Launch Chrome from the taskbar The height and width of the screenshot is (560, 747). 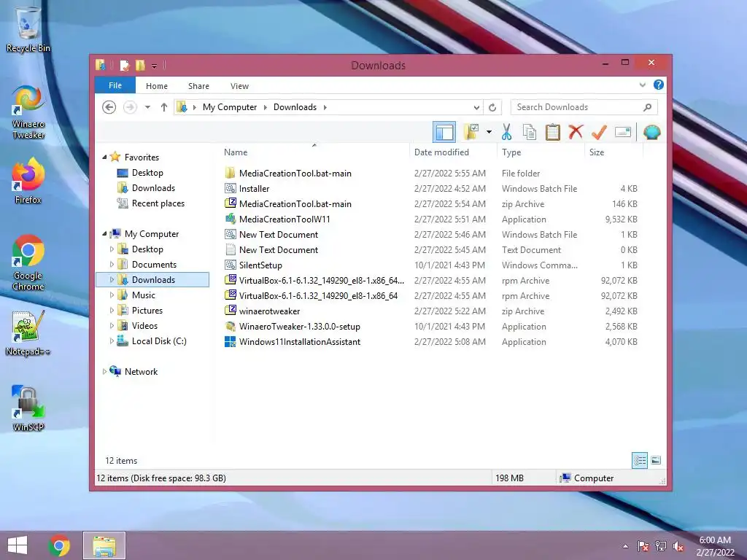click(x=59, y=545)
